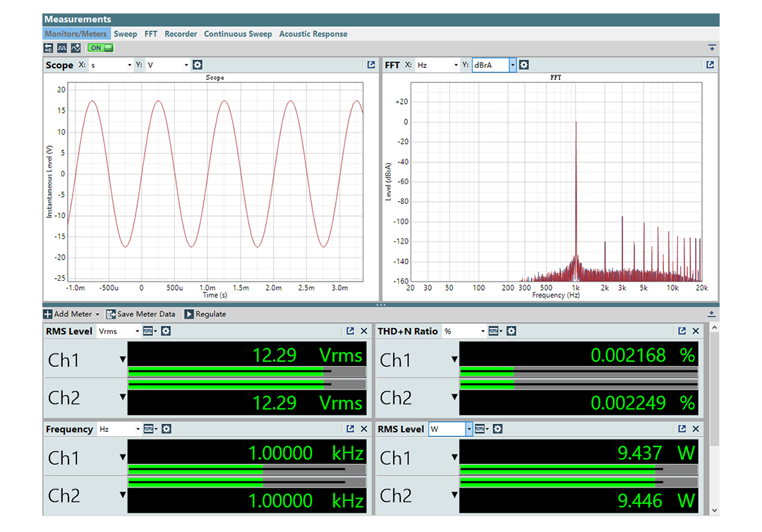This screenshot has height=532, width=762.
Task: Pop out the FFT graph window
Action: click(710, 65)
